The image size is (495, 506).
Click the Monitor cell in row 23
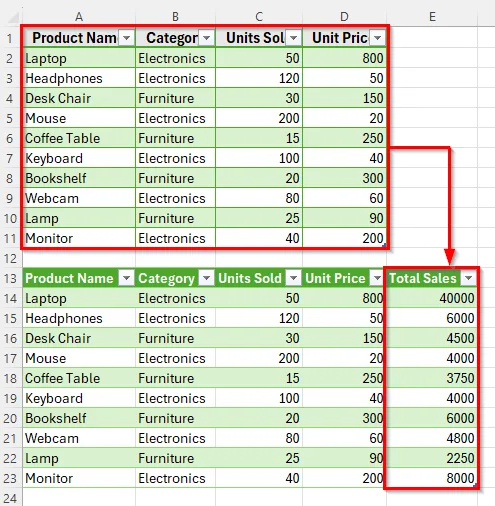pos(79,478)
